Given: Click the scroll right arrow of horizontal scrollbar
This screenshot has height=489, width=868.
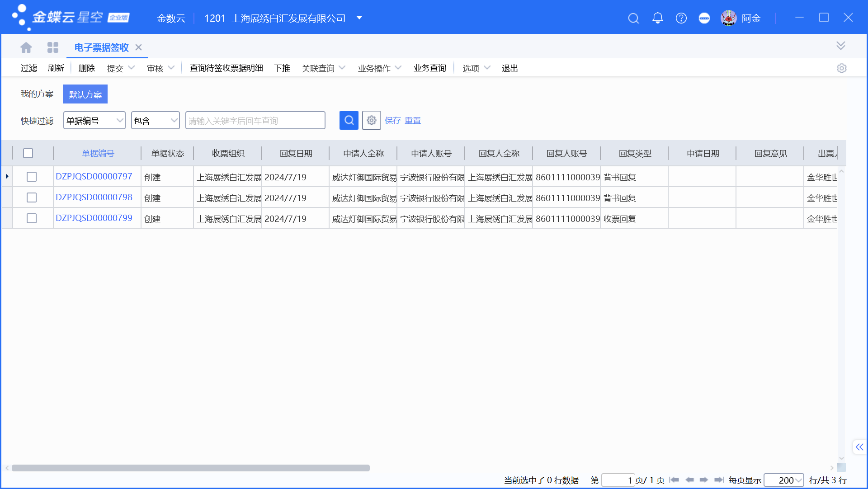Looking at the screenshot, I should (x=832, y=468).
